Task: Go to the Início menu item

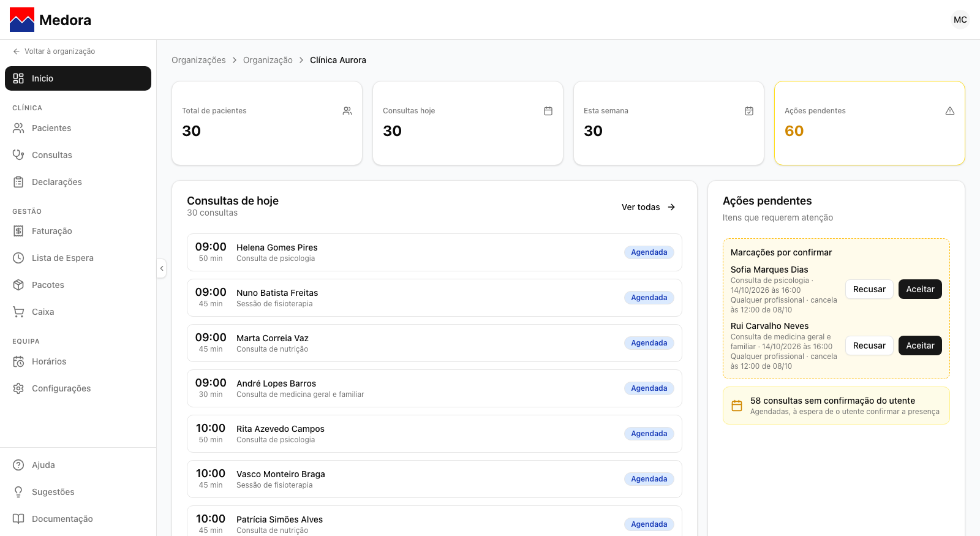Action: tap(78, 78)
